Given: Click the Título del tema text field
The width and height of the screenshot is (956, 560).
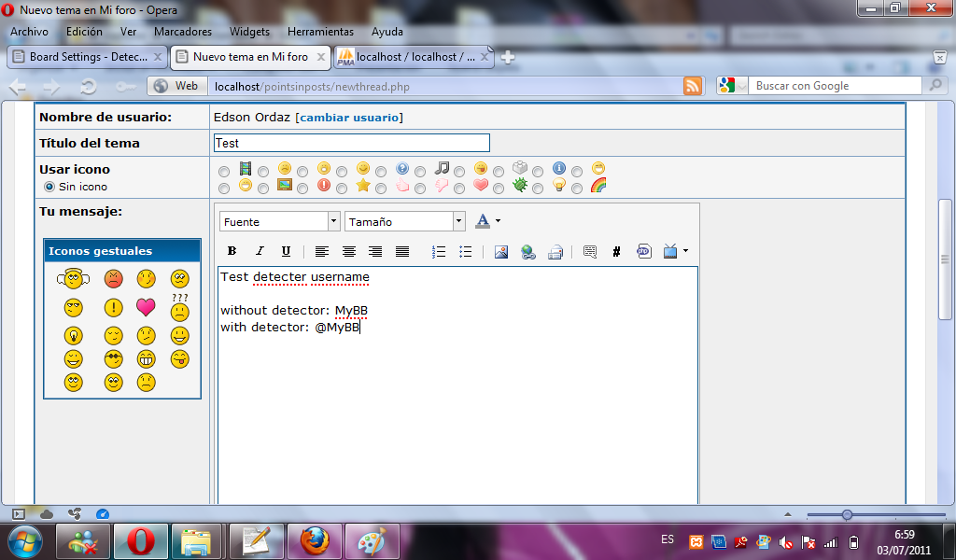Looking at the screenshot, I should click(351, 143).
